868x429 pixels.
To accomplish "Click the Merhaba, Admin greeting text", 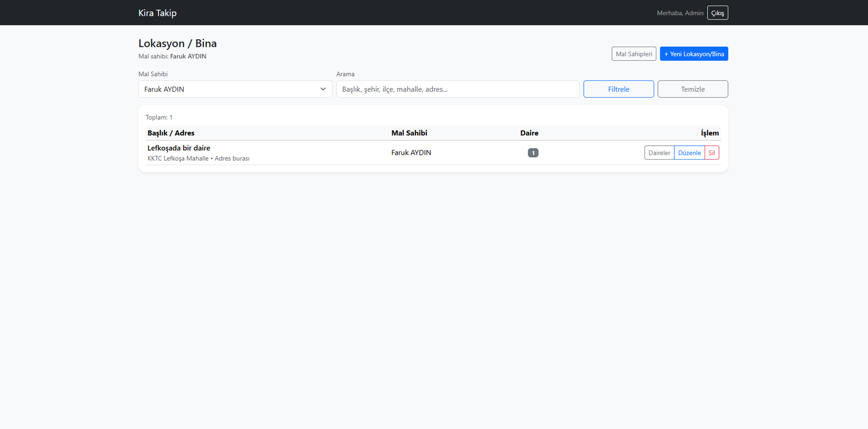I will 679,13.
